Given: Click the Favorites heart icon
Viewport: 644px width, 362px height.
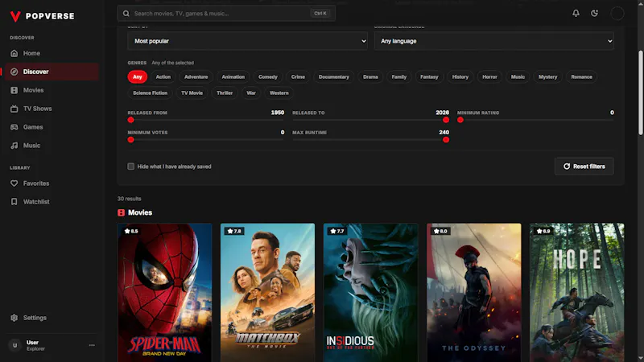Looking at the screenshot, I should coord(14,183).
